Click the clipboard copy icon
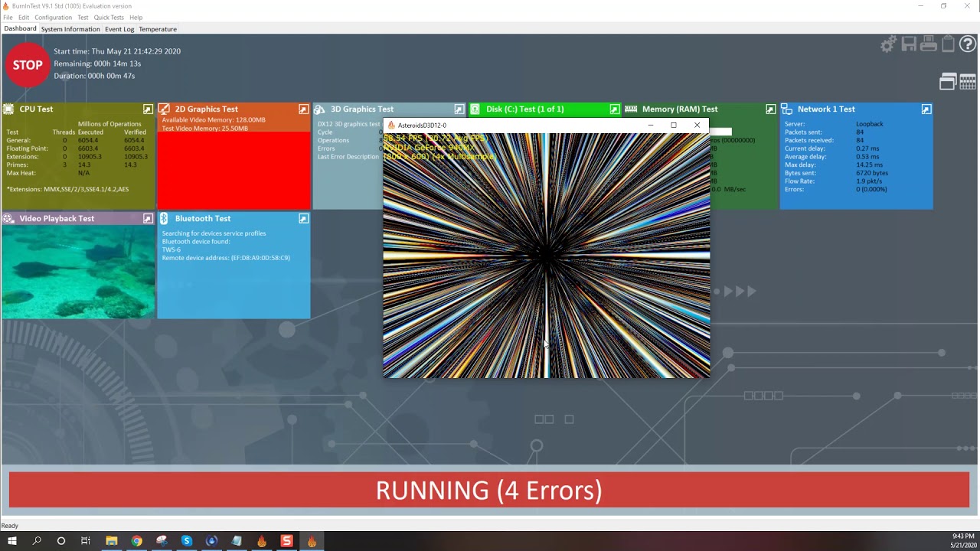The width and height of the screenshot is (980, 551). click(x=948, y=44)
